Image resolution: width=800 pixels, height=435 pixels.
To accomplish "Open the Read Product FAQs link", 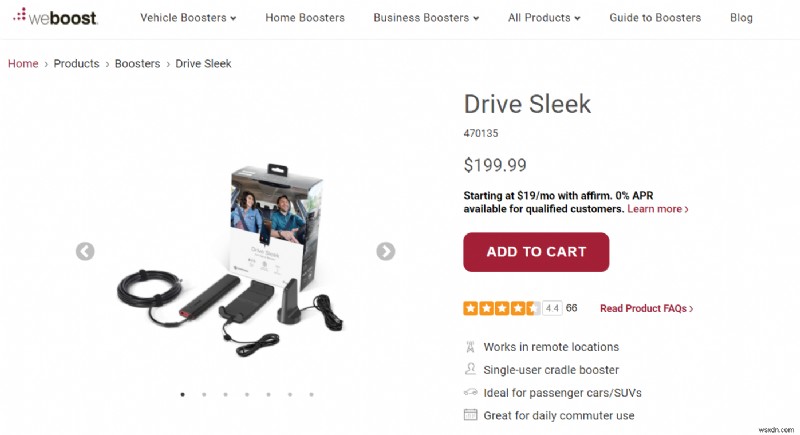I will [646, 309].
